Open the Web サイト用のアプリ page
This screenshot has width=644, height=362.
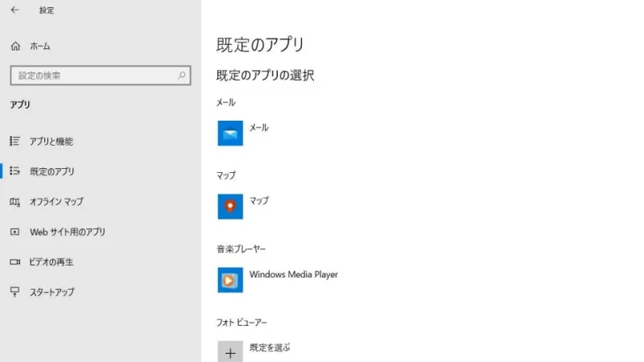click(67, 232)
